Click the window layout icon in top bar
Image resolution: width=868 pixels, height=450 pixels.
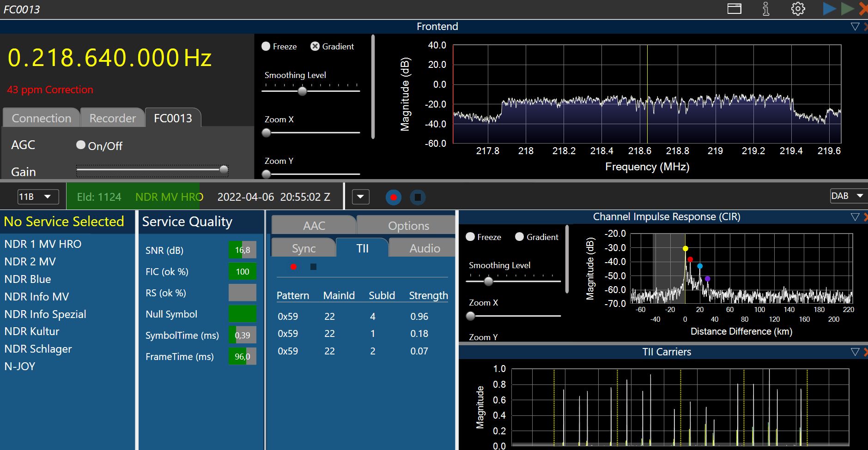tap(734, 9)
